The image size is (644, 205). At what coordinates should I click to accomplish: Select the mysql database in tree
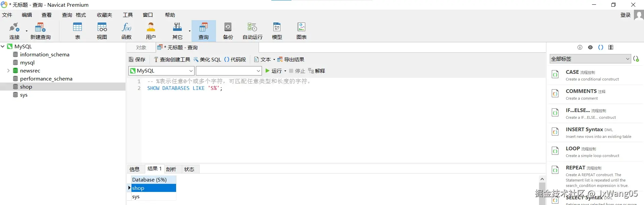tap(27, 62)
